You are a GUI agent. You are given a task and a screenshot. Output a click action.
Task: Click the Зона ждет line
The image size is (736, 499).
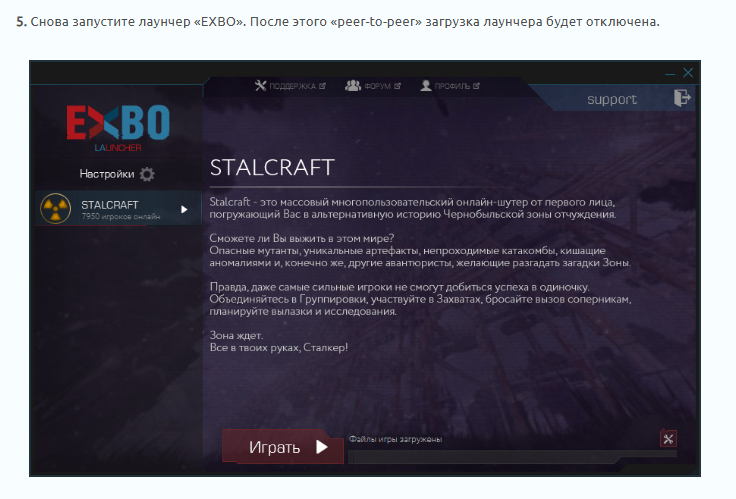coord(236,335)
